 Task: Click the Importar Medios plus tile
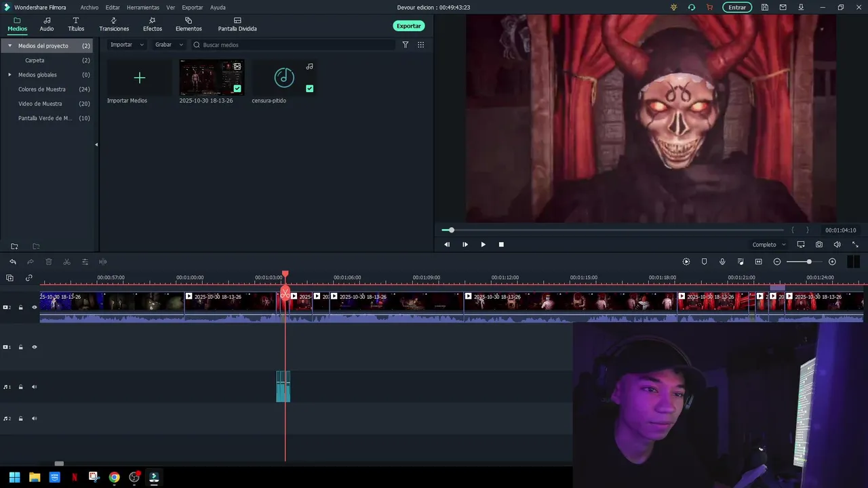(139, 78)
